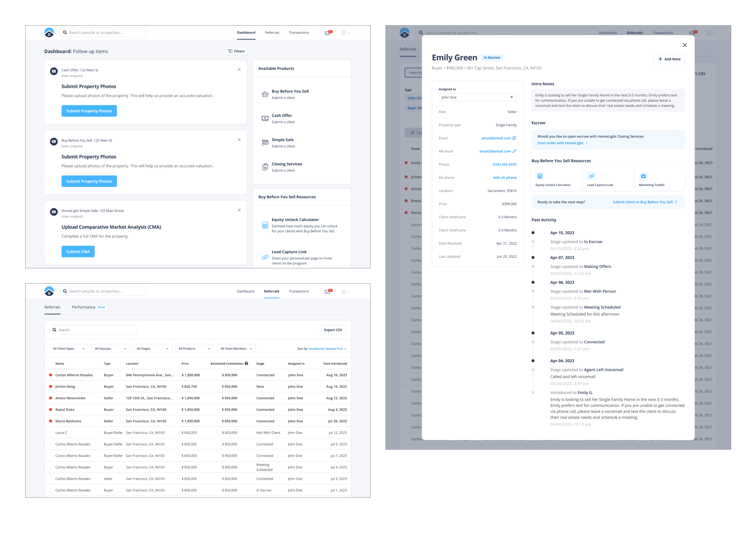This screenshot has height=545, width=756.
Task: Click the Equity Unlock Calculator icon in modal
Action: 540,176
